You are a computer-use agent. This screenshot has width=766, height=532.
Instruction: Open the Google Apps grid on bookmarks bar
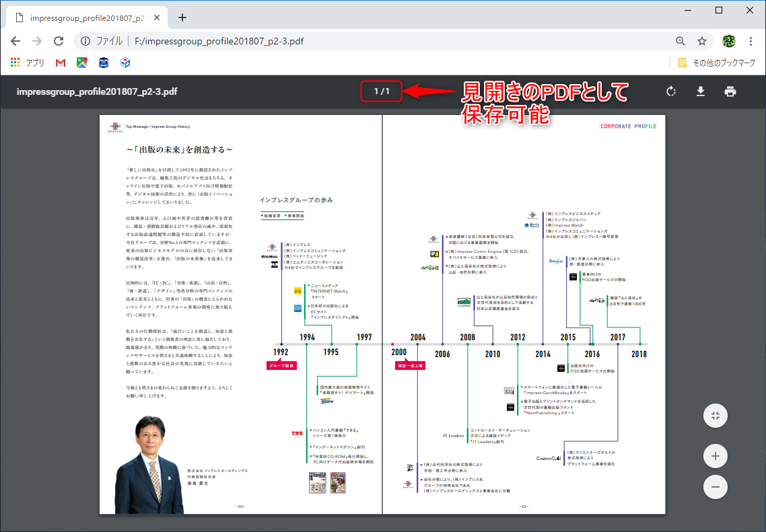[15, 62]
